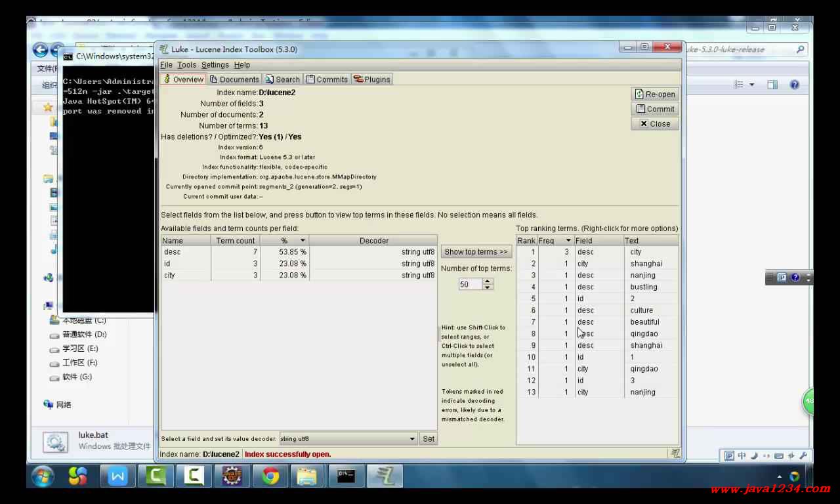Click the Close index button
Viewport: 840px width, 504px height.
pyautogui.click(x=654, y=123)
